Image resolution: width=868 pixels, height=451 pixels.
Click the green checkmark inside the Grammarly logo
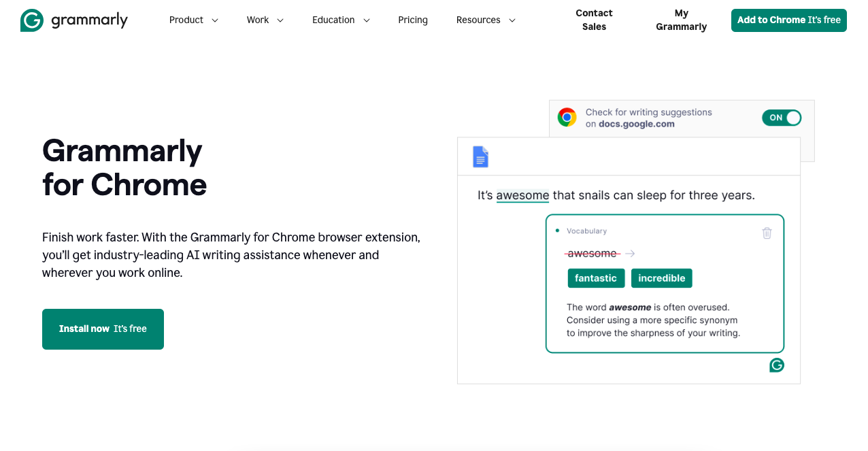pos(31,20)
